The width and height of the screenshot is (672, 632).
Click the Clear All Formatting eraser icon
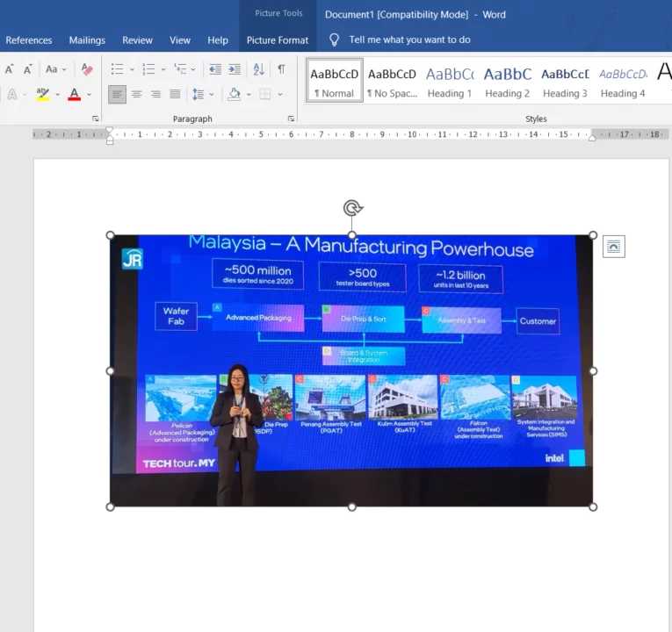tap(87, 69)
